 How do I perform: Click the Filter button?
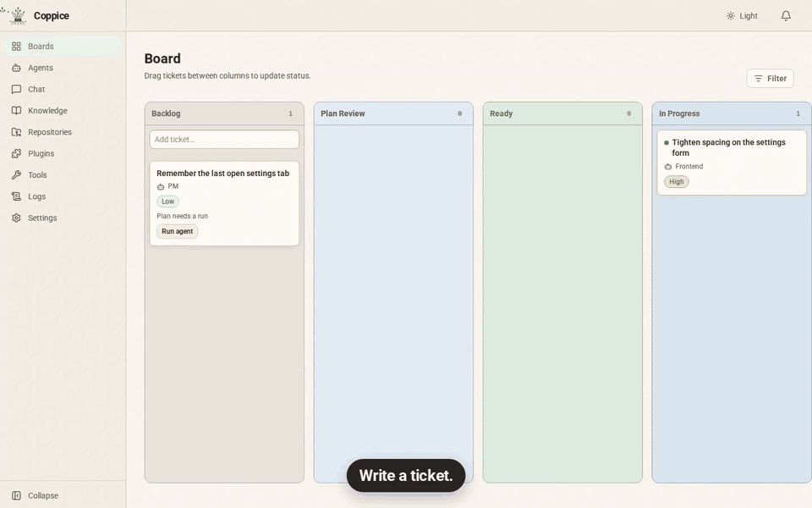tap(770, 78)
